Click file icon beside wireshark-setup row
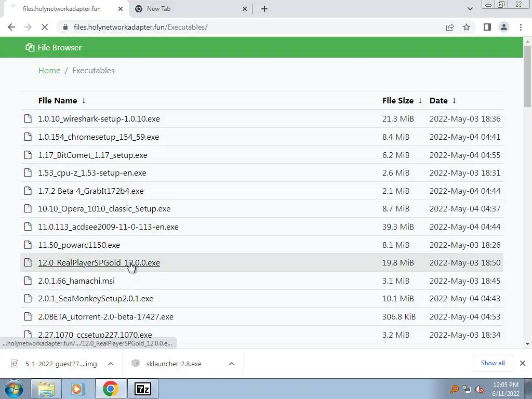 [28, 118]
